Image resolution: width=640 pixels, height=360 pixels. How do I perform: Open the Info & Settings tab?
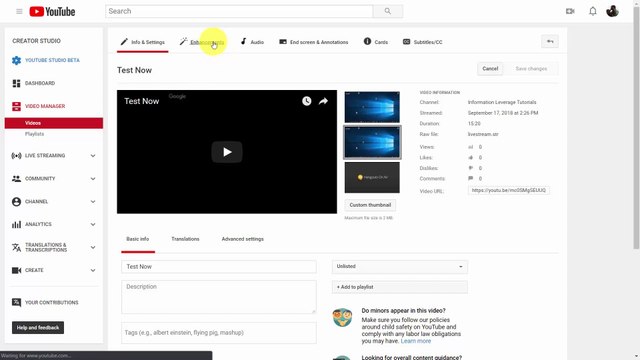coord(142,42)
